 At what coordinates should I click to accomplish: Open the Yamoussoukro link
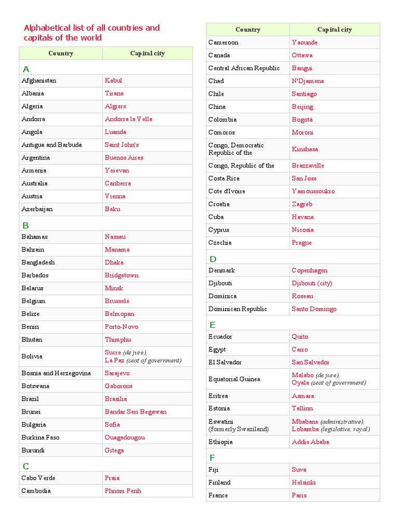(x=313, y=191)
